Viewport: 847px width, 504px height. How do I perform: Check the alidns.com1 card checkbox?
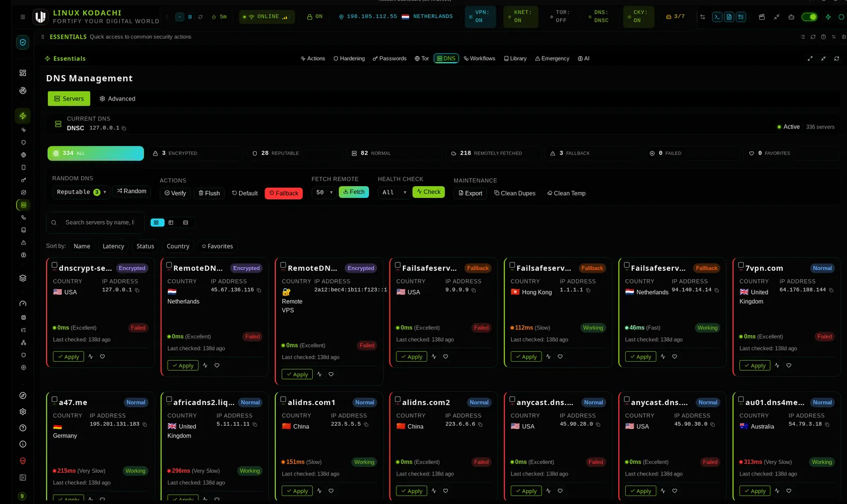pos(283,400)
